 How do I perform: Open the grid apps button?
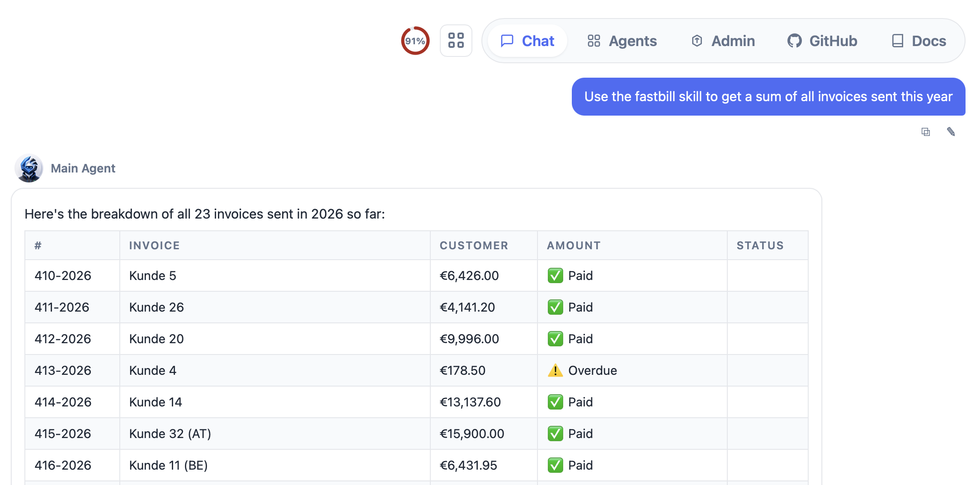(456, 41)
